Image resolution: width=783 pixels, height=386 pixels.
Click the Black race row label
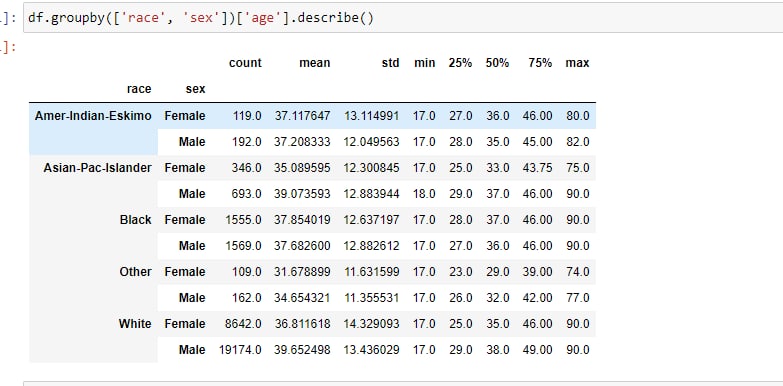point(135,220)
